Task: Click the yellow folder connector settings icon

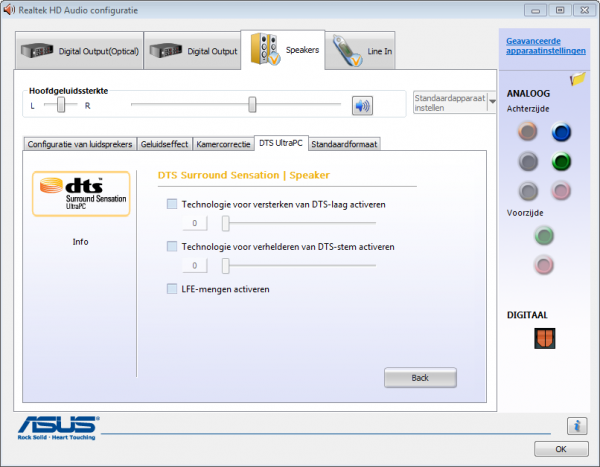Action: pyautogui.click(x=577, y=78)
